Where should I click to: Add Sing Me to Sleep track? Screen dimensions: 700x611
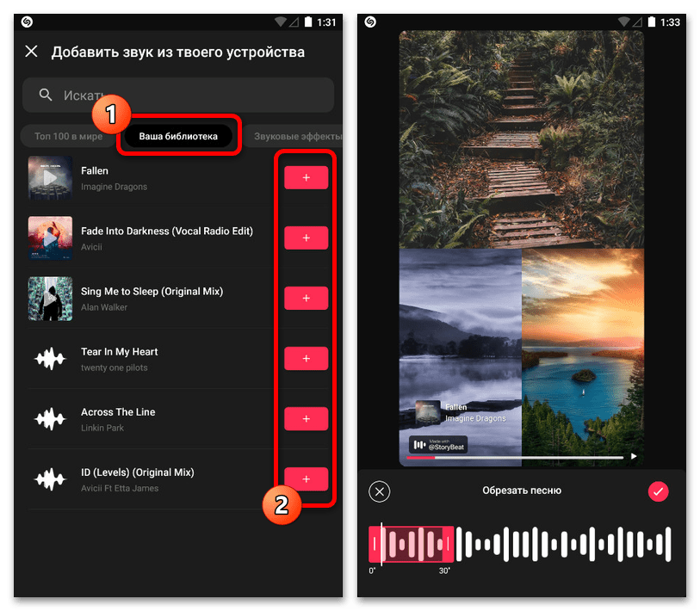click(x=307, y=298)
